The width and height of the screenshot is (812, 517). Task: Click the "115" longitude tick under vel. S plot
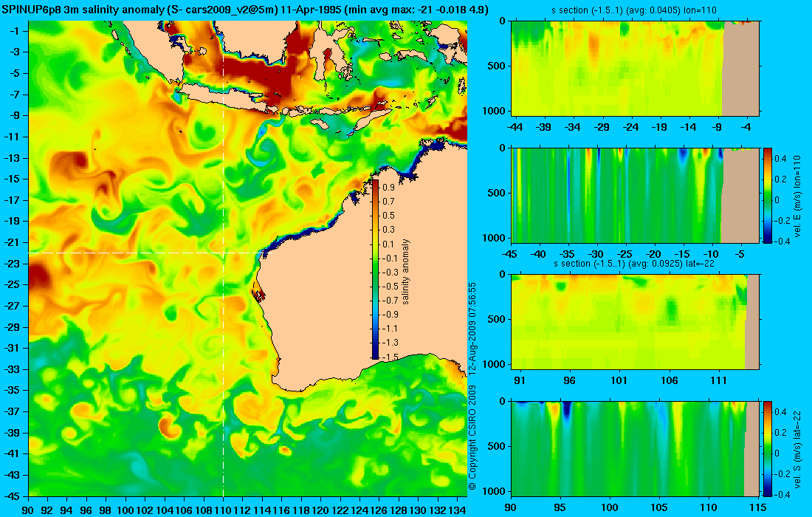(x=760, y=507)
